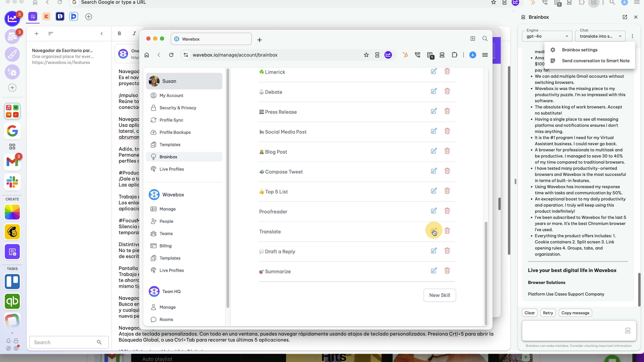Toggle italic formatting in note editor

[134, 33]
